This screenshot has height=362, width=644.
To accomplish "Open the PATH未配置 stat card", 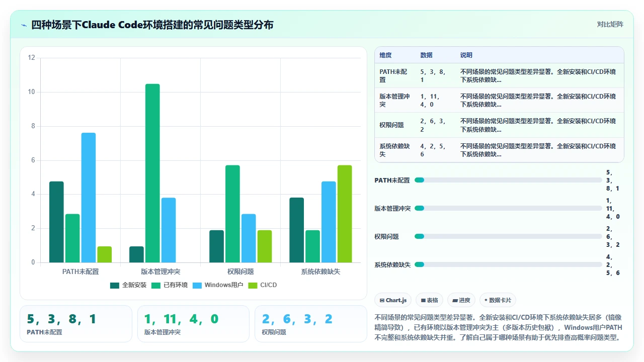I will point(76,324).
